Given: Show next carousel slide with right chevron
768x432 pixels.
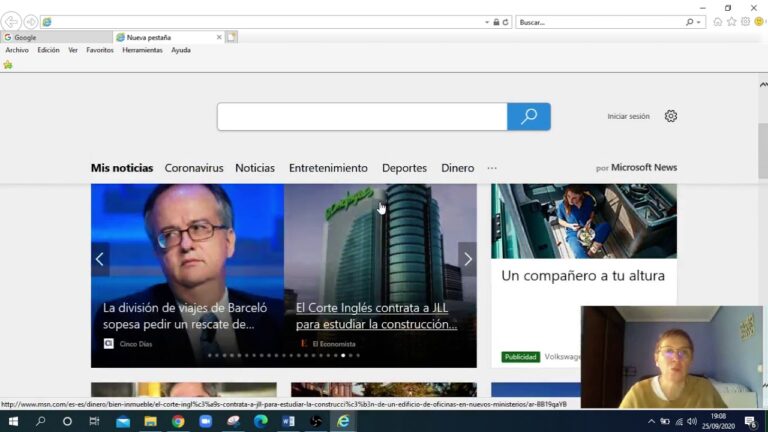Looking at the screenshot, I should coord(467,259).
